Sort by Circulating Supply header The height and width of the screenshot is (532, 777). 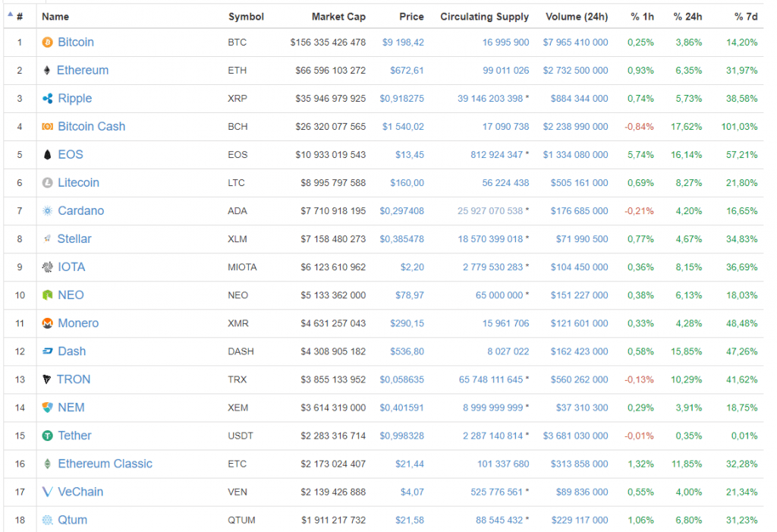coord(484,16)
